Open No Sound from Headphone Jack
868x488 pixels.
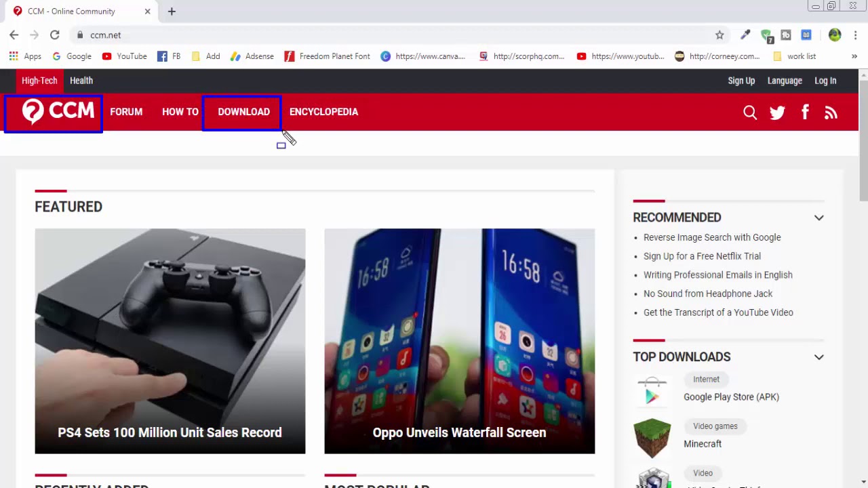pos(708,293)
